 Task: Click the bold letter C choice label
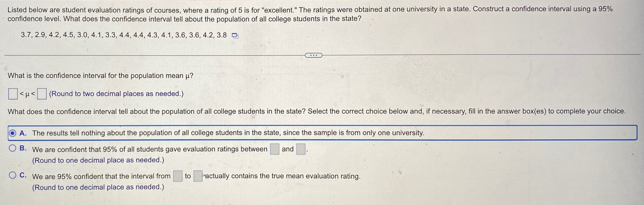point(23,175)
